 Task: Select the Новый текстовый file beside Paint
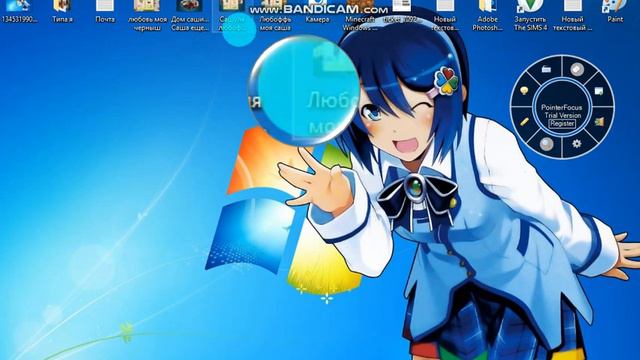click(x=573, y=16)
